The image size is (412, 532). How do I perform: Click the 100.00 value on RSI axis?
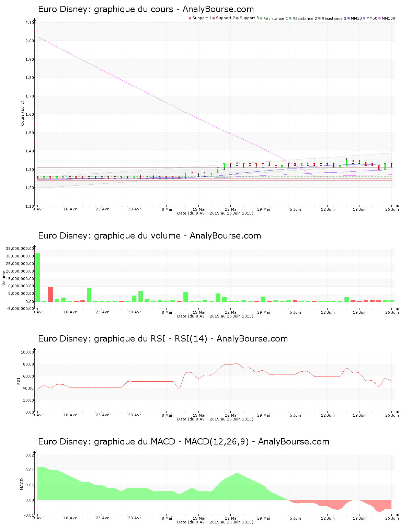tap(27, 352)
